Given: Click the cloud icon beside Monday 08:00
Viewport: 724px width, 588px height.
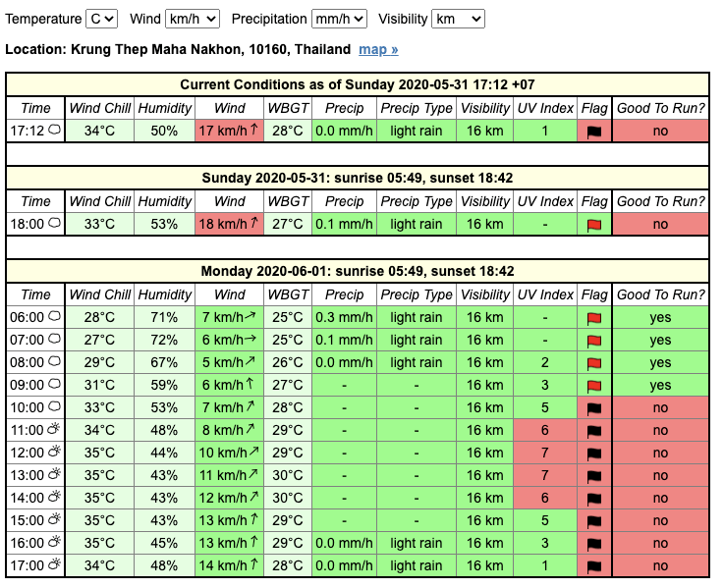Looking at the screenshot, I should [55, 362].
